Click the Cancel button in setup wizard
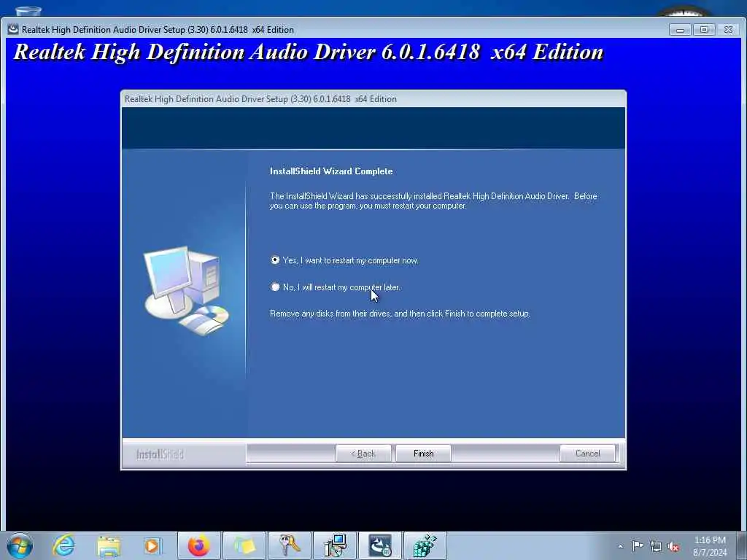 coord(587,454)
